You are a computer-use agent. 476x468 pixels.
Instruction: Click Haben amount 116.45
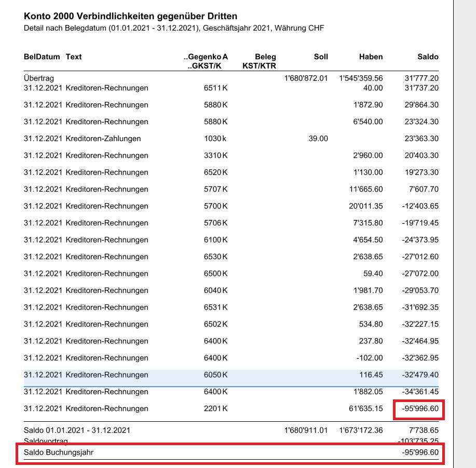click(371, 375)
